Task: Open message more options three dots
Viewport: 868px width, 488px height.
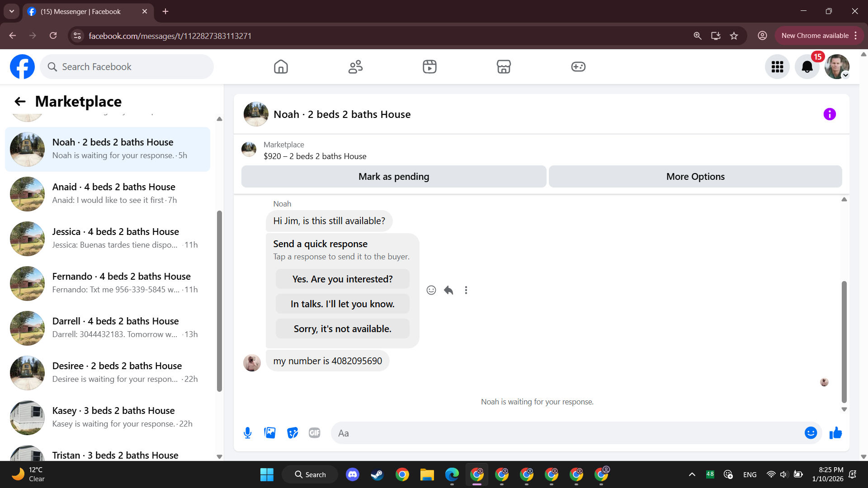Action: click(466, 290)
